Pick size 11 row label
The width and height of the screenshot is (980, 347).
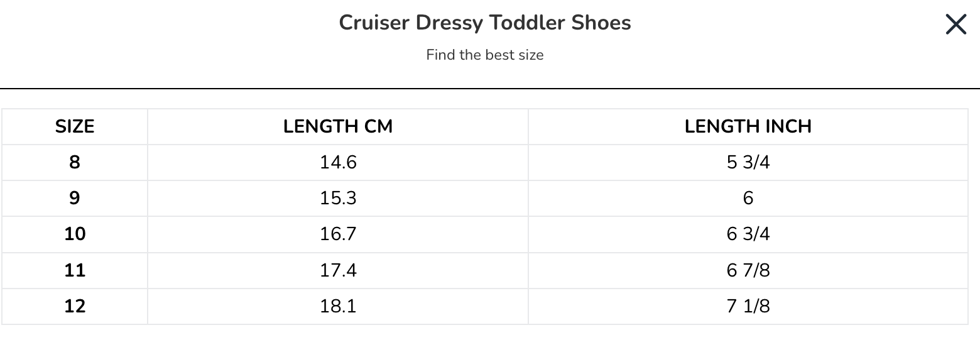75,270
